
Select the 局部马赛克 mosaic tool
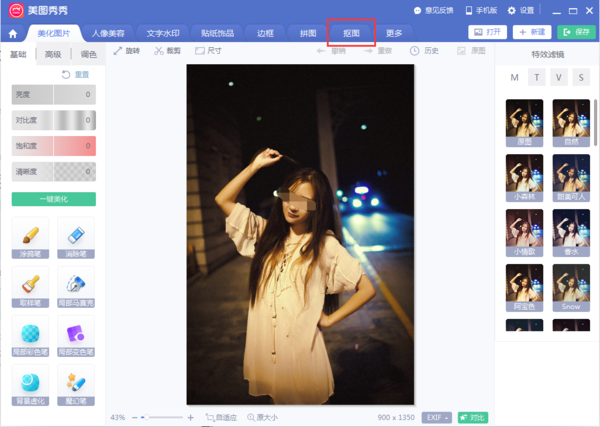[x=76, y=287]
